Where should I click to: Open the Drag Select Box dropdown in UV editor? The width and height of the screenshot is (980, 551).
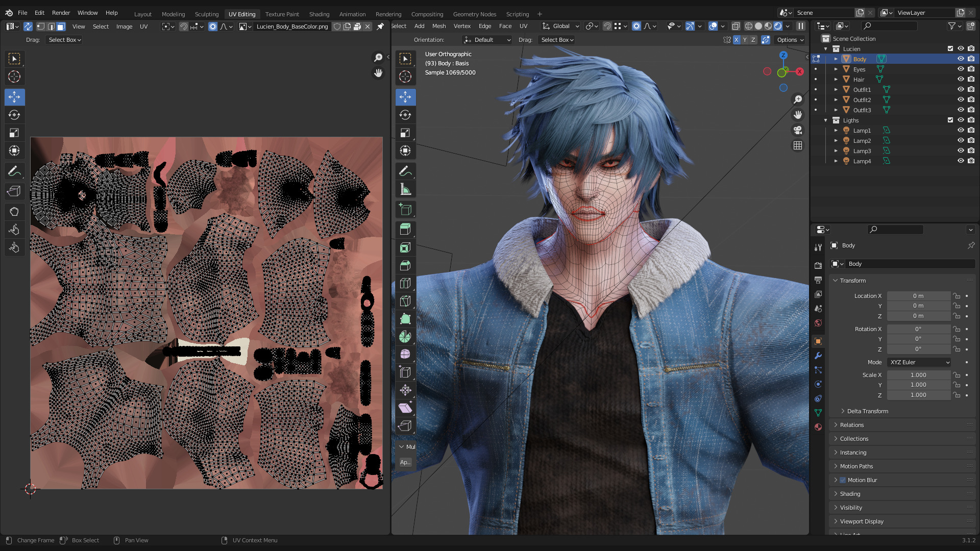coord(65,40)
